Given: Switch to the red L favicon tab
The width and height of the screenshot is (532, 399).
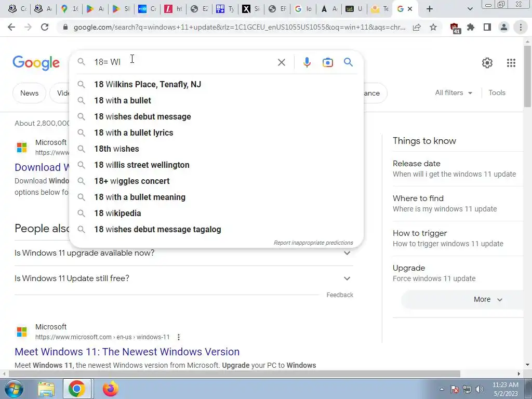Looking at the screenshot, I should click(174, 9).
